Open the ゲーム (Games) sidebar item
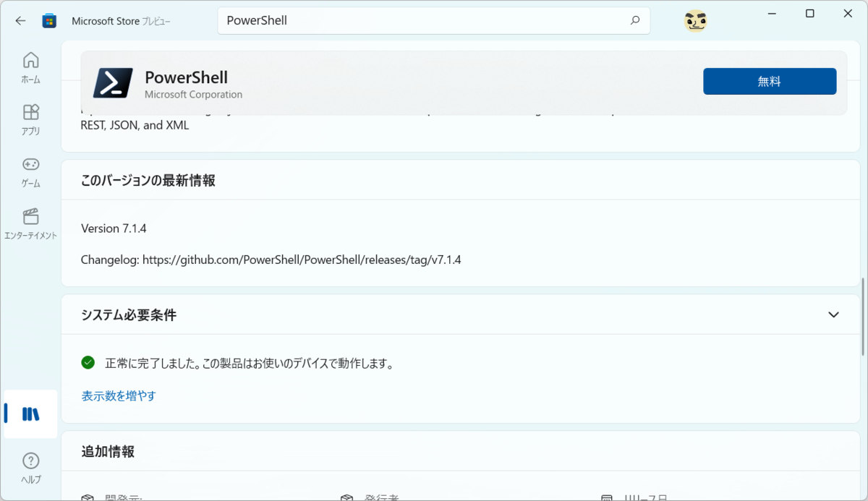This screenshot has width=868, height=501. [30, 172]
